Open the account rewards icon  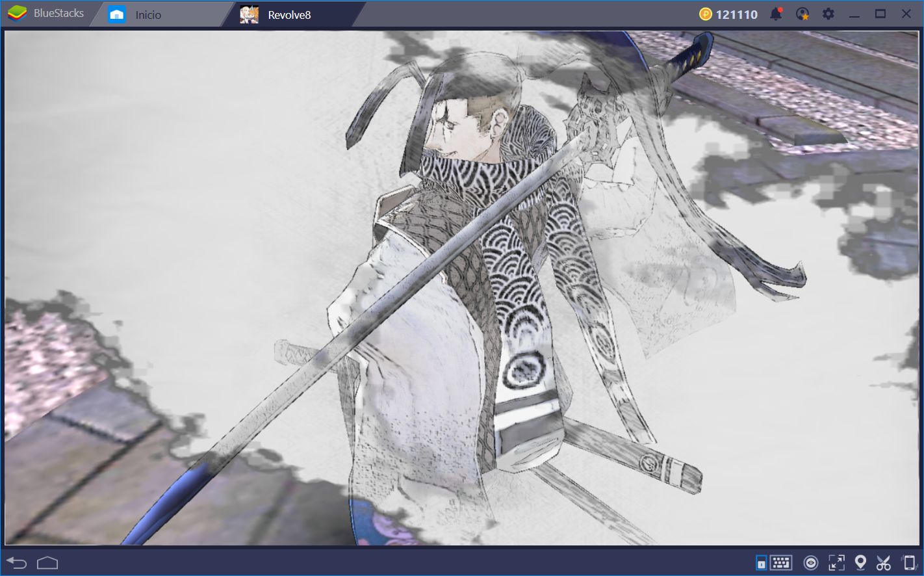pyautogui.click(x=802, y=14)
